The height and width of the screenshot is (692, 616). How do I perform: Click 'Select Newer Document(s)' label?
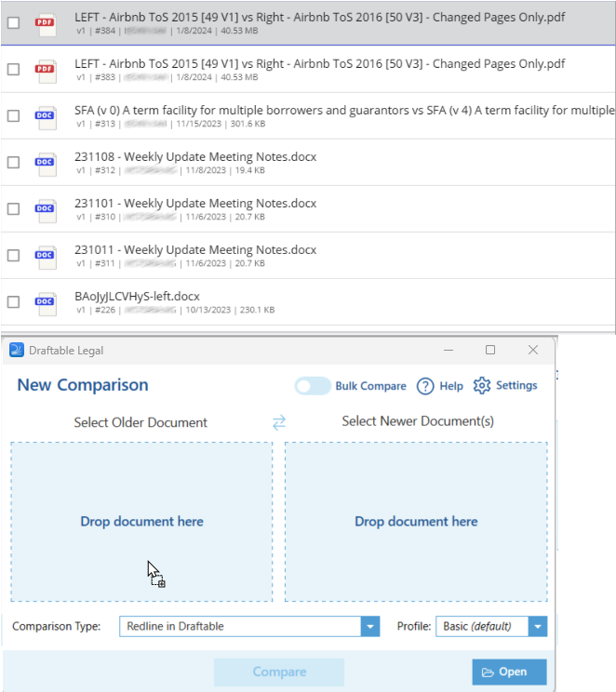(417, 421)
